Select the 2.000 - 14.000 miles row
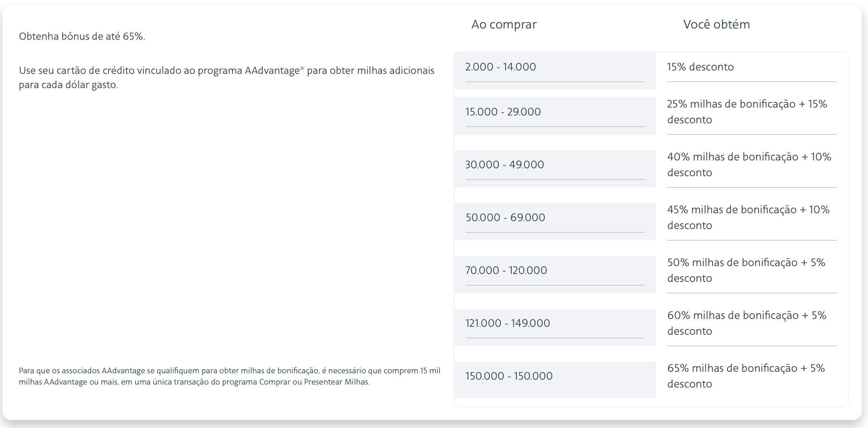Screen dimensions: 868x428 (x=555, y=70)
